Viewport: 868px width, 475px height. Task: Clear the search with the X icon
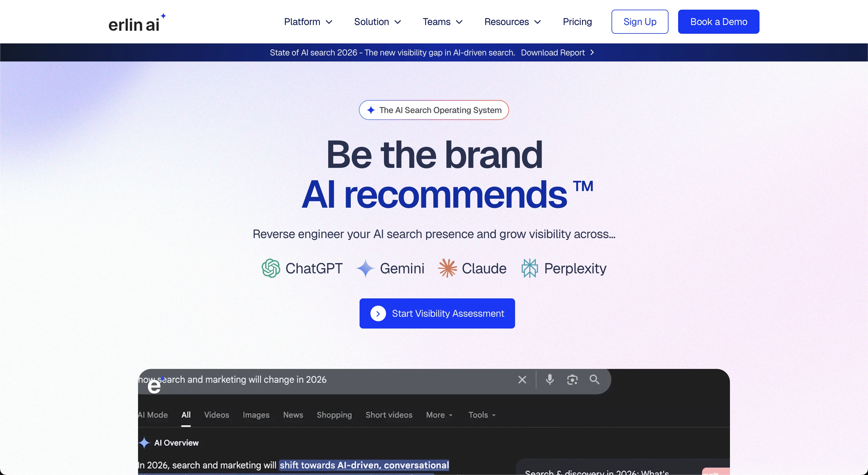click(522, 380)
